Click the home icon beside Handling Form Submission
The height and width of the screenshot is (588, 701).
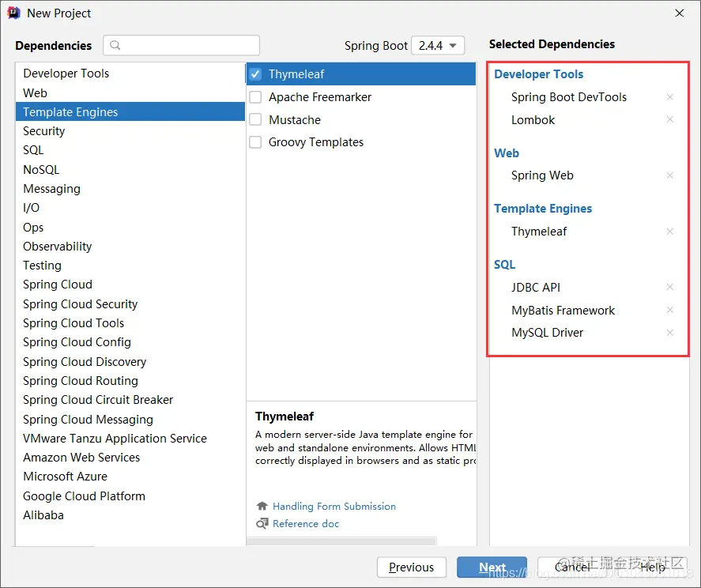point(262,506)
